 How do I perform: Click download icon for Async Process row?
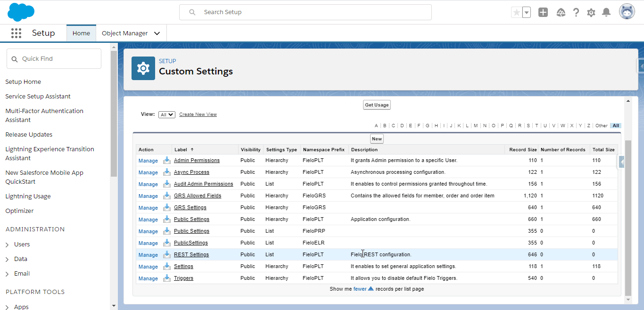166,172
